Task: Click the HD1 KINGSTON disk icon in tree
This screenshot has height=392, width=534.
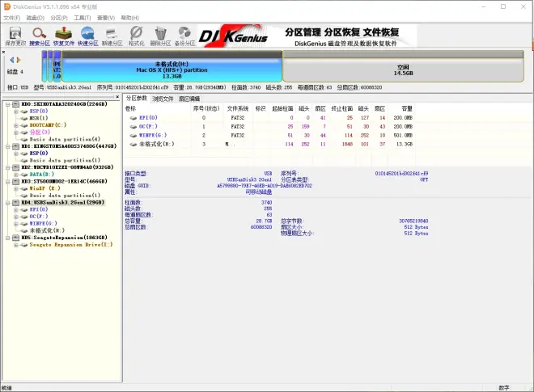Action: [x=16, y=146]
